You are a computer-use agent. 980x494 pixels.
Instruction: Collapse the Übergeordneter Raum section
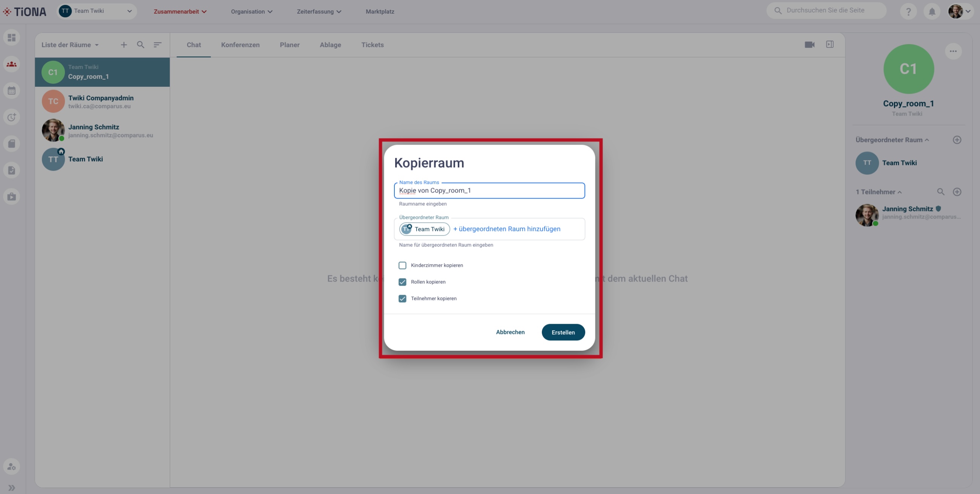pos(893,140)
